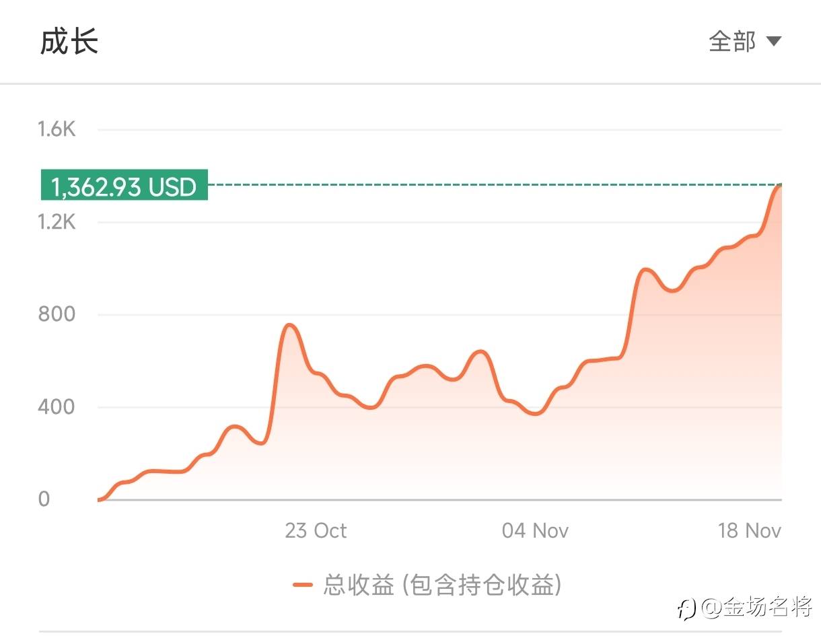The image size is (821, 644).
Task: Select the 18 Nov date label
Action: [x=749, y=530]
